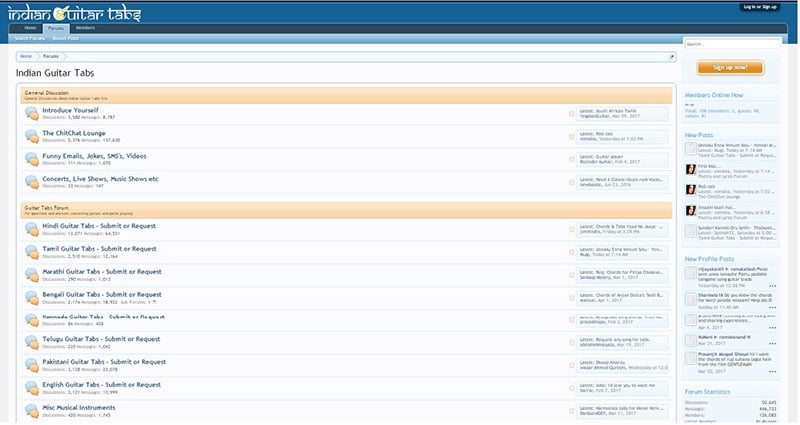
Task: Open The ChitChat Lounge forum
Action: (74, 133)
